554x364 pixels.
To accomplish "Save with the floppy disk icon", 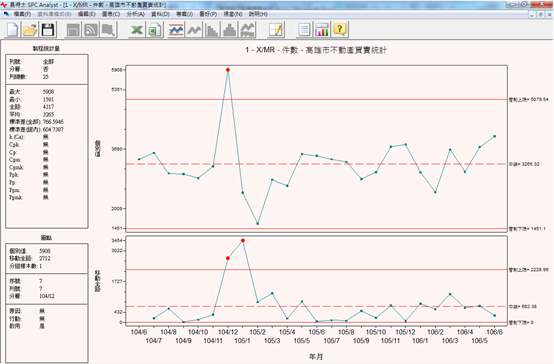I will [x=48, y=30].
